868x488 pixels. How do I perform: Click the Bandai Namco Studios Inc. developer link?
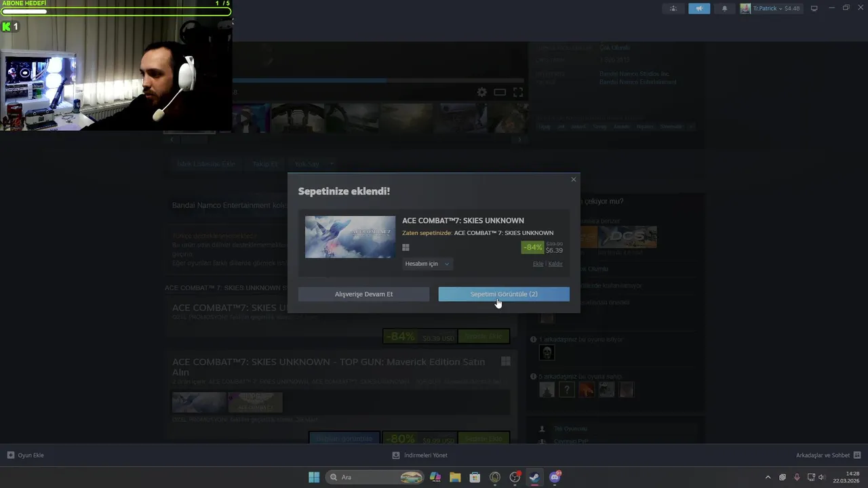point(634,73)
